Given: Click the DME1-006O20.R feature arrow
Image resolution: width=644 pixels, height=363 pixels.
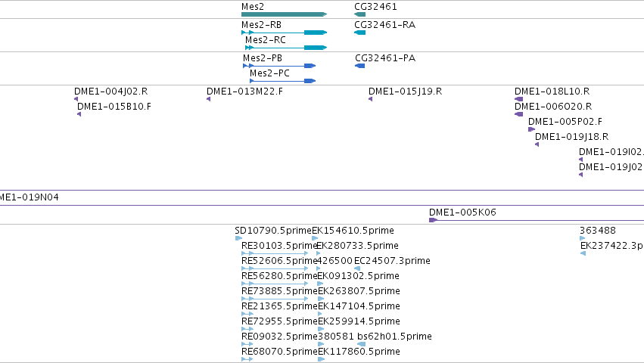Looking at the screenshot, I should (518, 114).
